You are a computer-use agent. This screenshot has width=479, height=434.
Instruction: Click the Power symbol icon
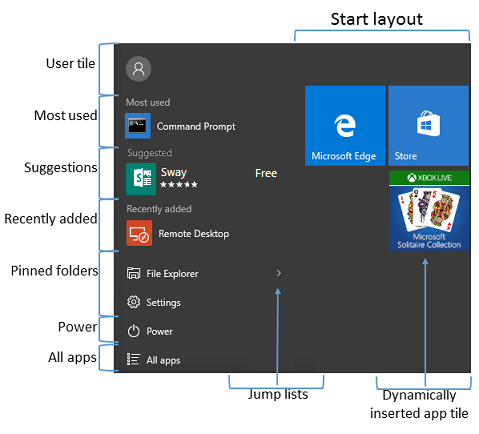tap(133, 331)
